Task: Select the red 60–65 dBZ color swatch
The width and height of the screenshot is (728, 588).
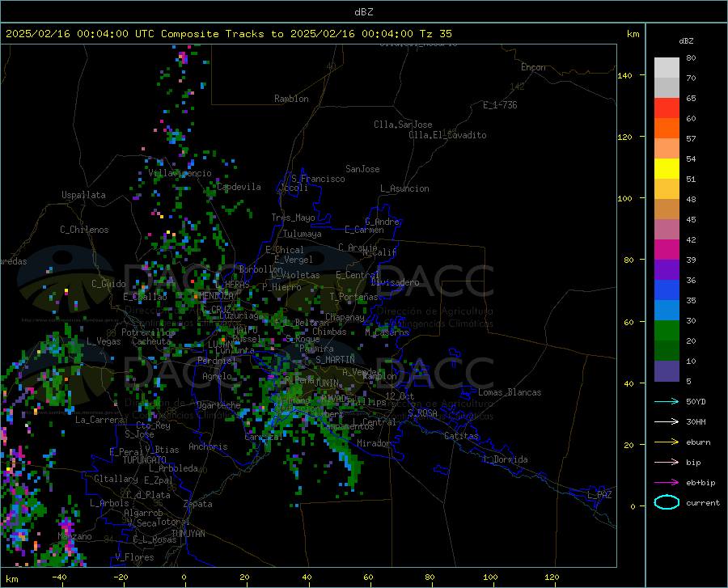Action: (667, 108)
